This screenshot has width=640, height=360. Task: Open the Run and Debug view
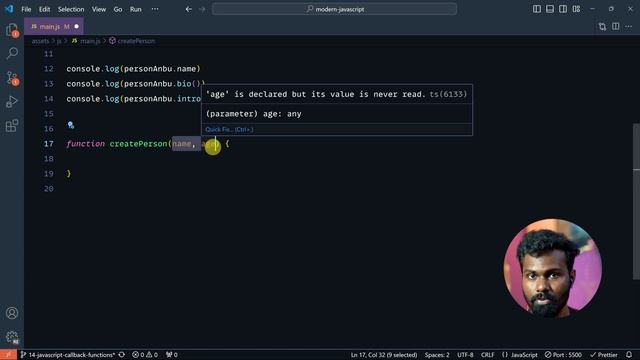12,102
